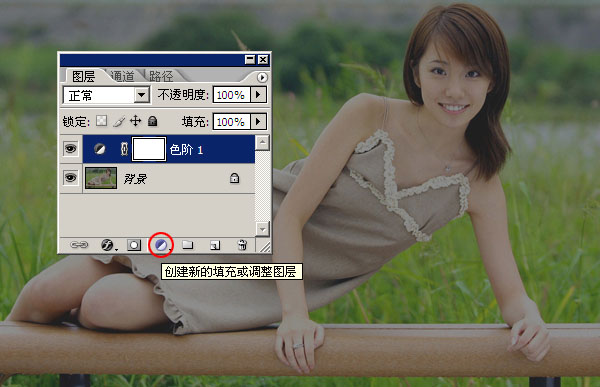Lock transparent pixels

click(101, 121)
